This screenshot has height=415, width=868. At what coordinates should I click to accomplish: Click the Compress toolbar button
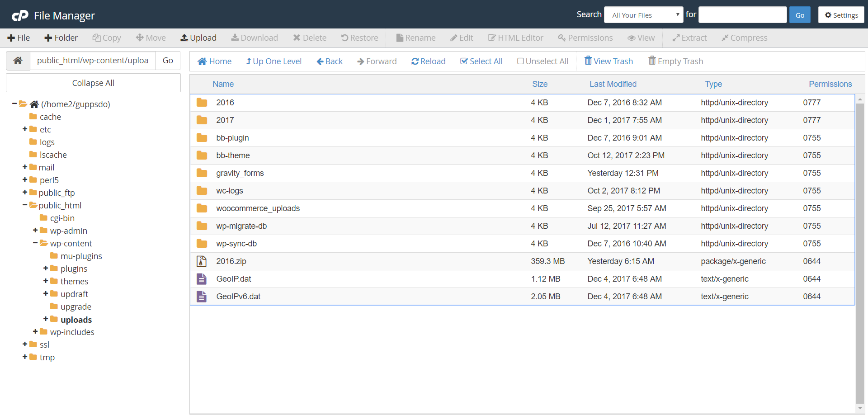point(745,38)
